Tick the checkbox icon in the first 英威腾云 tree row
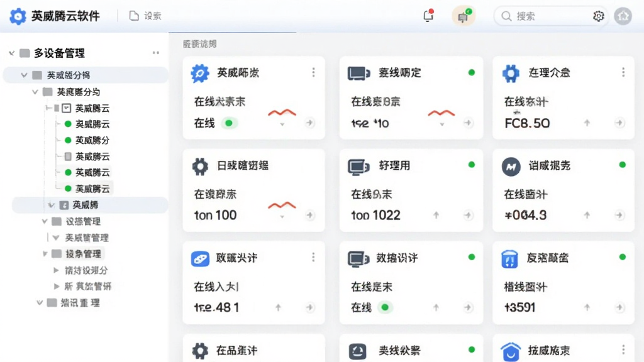 (67, 108)
